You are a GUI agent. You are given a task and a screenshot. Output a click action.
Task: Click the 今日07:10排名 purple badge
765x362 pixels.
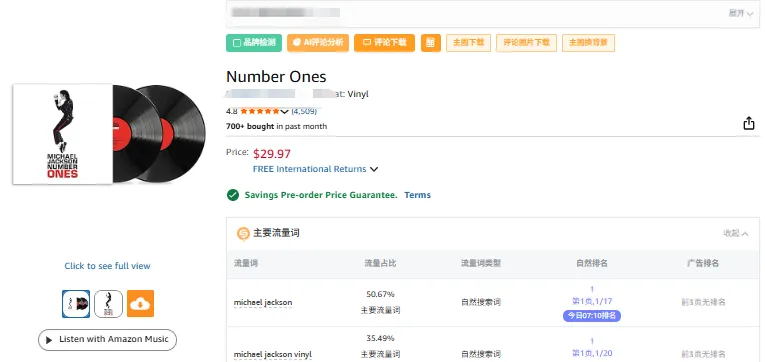click(x=592, y=316)
